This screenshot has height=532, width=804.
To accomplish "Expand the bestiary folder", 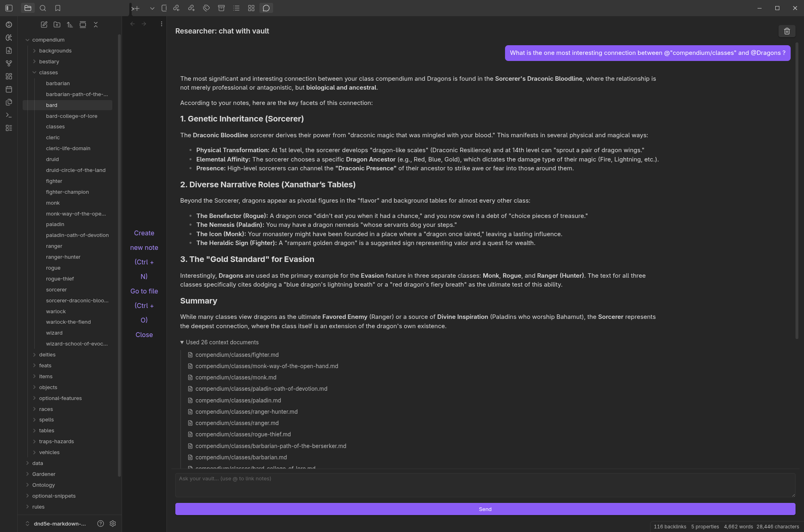I will [34, 61].
